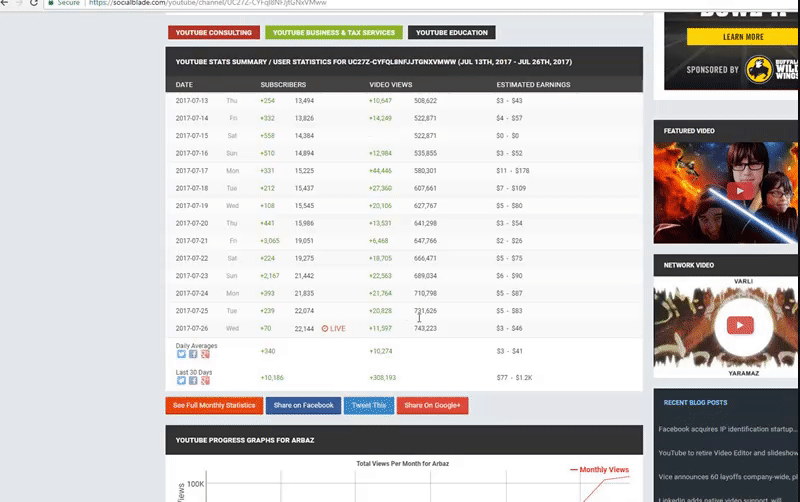Click the Buffalo Wild Wings sponsor logo

point(759,69)
